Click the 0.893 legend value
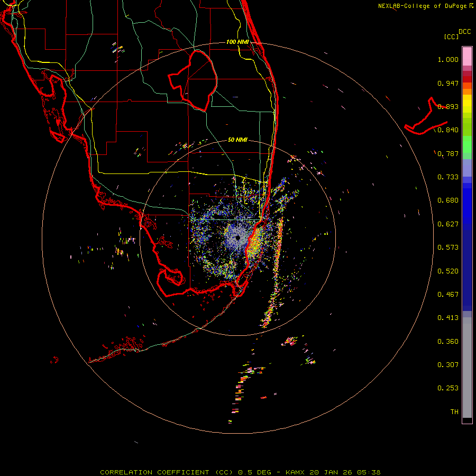The height and width of the screenshot is (476, 476). tap(448, 106)
